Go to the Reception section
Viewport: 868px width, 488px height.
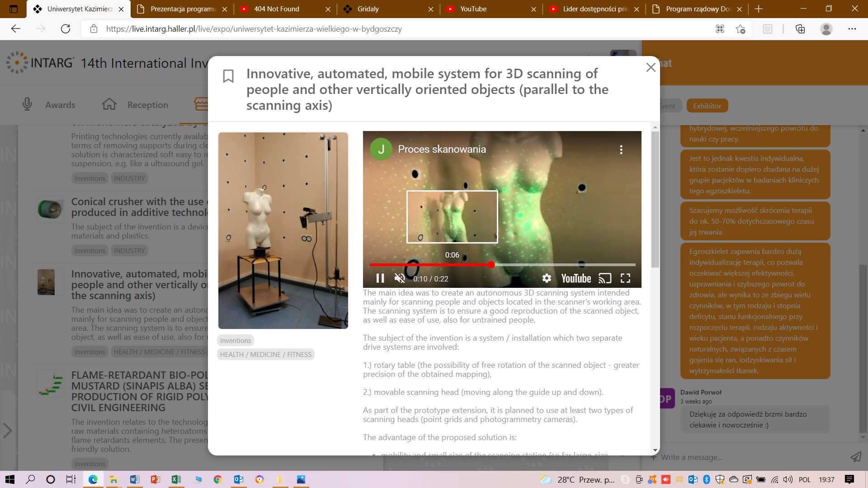135,104
